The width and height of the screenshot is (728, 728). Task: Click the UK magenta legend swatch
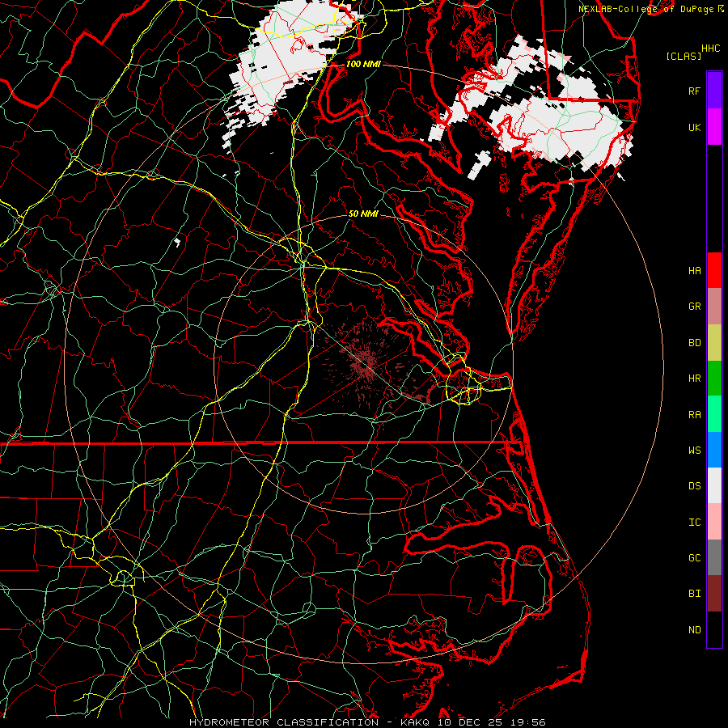pyautogui.click(x=714, y=127)
